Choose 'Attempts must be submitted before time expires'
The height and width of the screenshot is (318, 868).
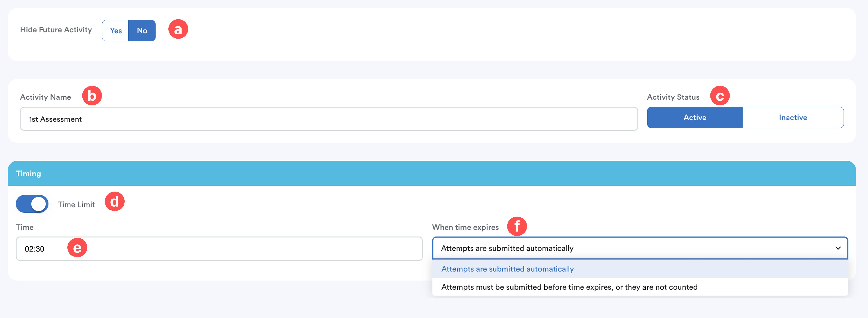569,287
